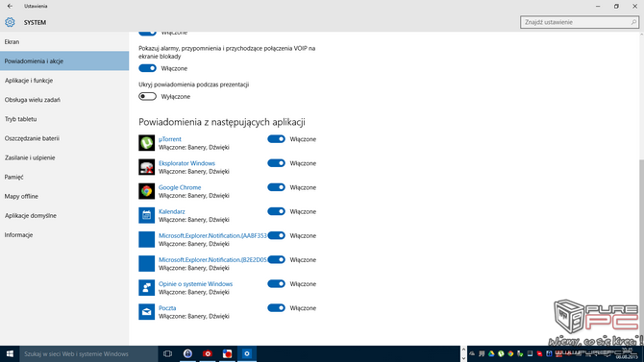The height and width of the screenshot is (362, 644).
Task: Turn off Kalendarz notifications
Action: 276,211
